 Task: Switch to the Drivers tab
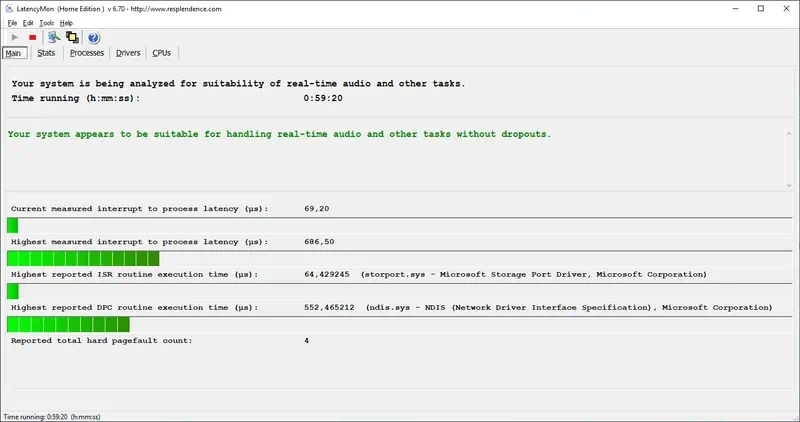pyautogui.click(x=128, y=53)
